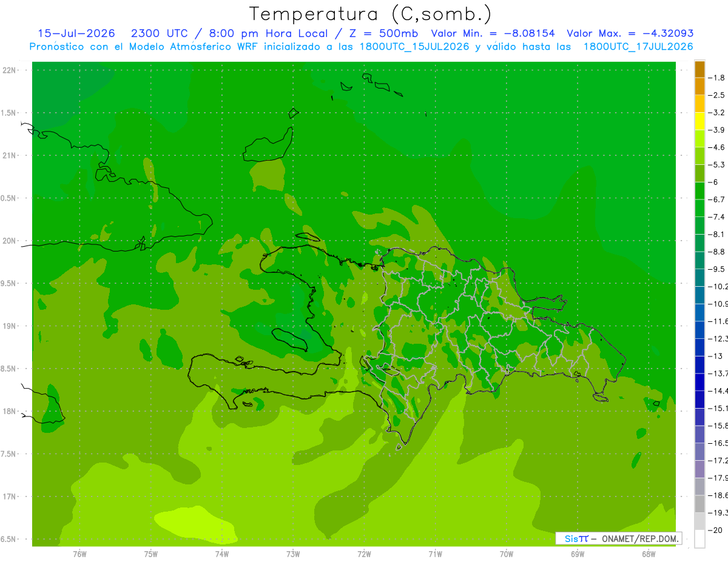
Task: Click the "-1.8" colorbar label
Action: (717, 78)
